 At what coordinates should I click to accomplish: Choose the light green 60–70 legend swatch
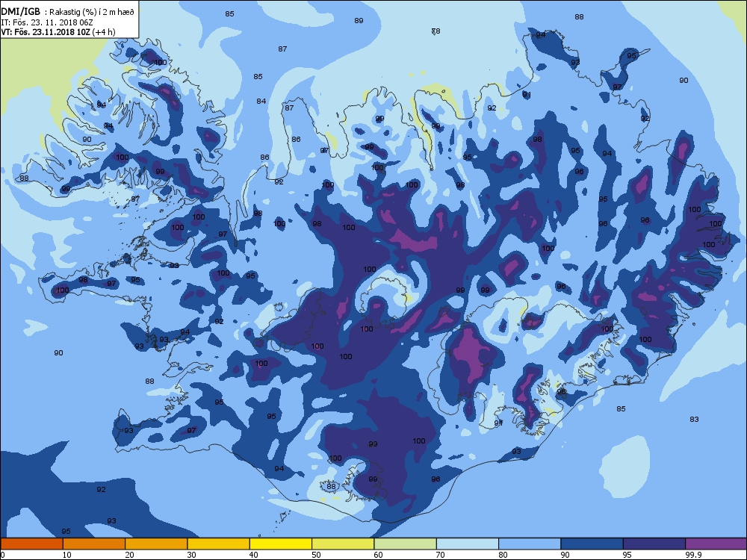tap(406, 544)
